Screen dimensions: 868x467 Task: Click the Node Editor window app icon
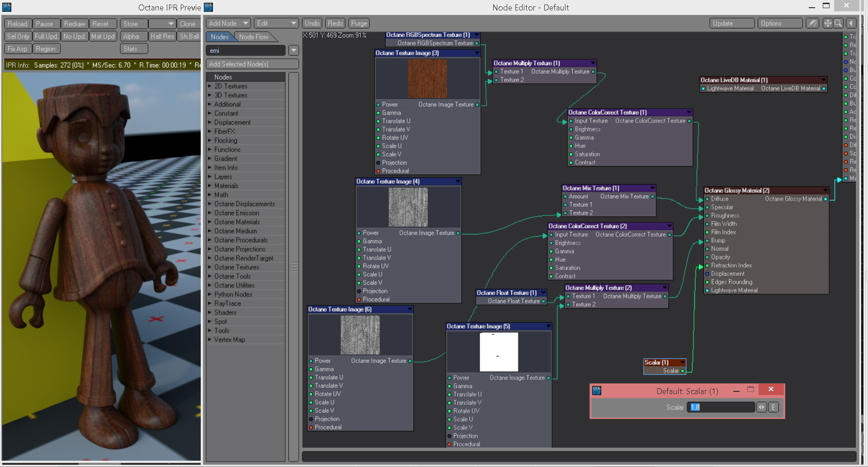[x=208, y=7]
